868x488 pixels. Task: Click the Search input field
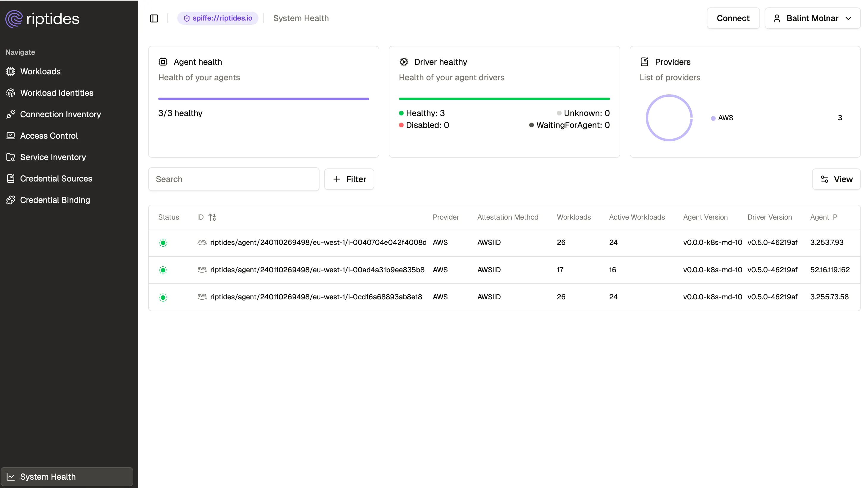[x=234, y=179]
